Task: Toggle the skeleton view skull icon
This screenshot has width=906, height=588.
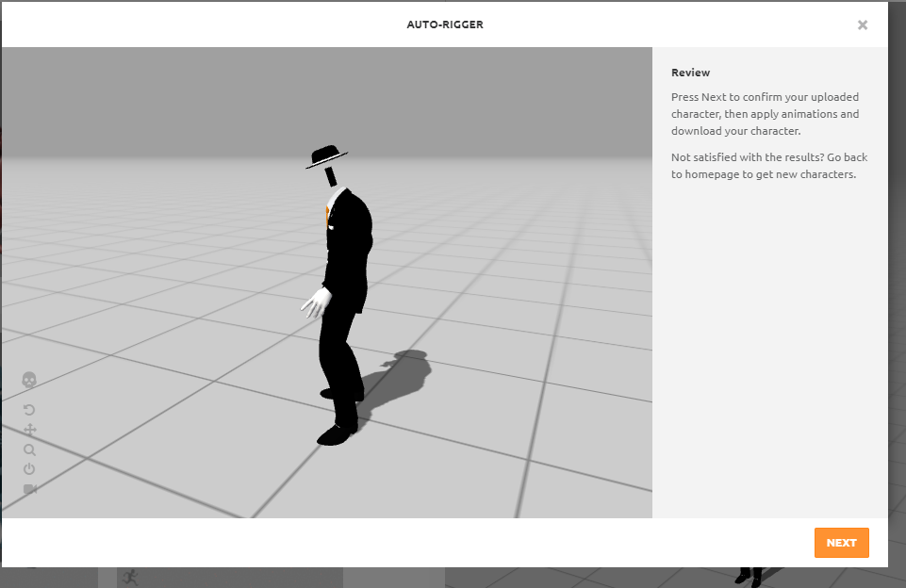Action: 29,380
